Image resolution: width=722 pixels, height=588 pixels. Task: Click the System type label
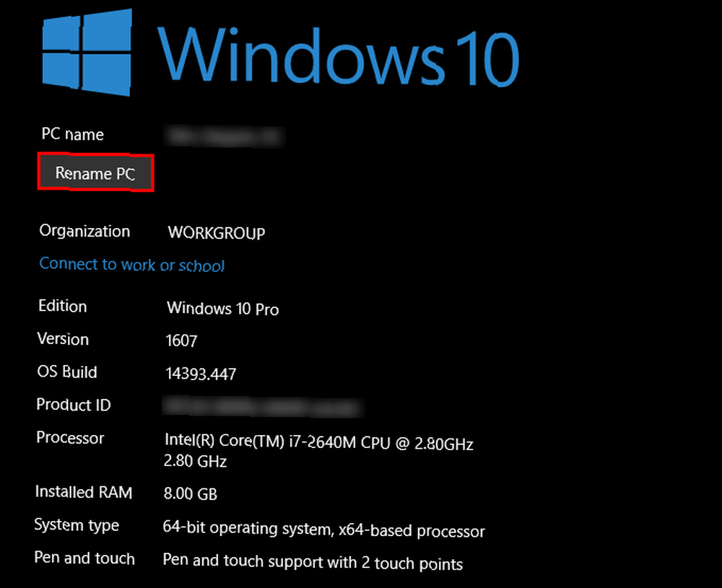click(77, 525)
